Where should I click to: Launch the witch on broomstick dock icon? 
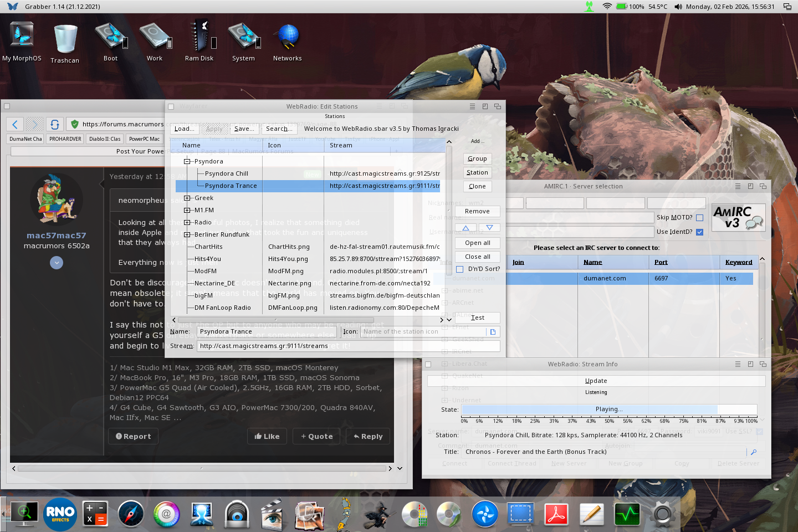point(378,514)
